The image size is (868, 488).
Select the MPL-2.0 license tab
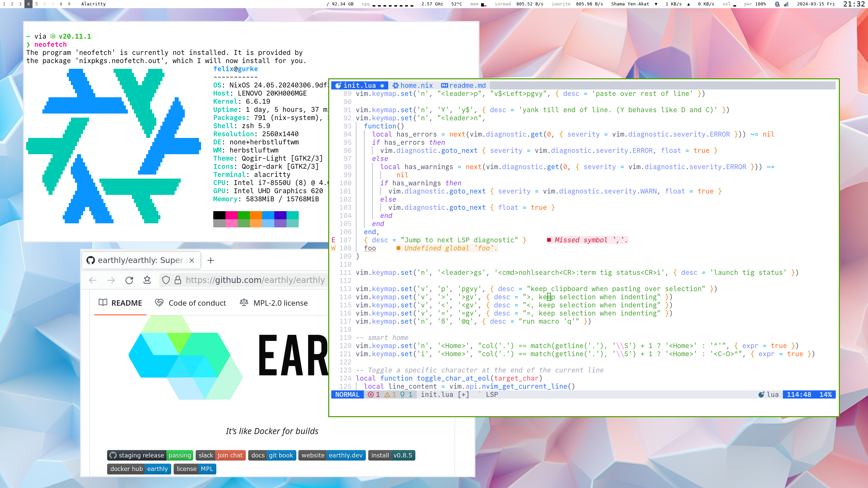coord(274,303)
